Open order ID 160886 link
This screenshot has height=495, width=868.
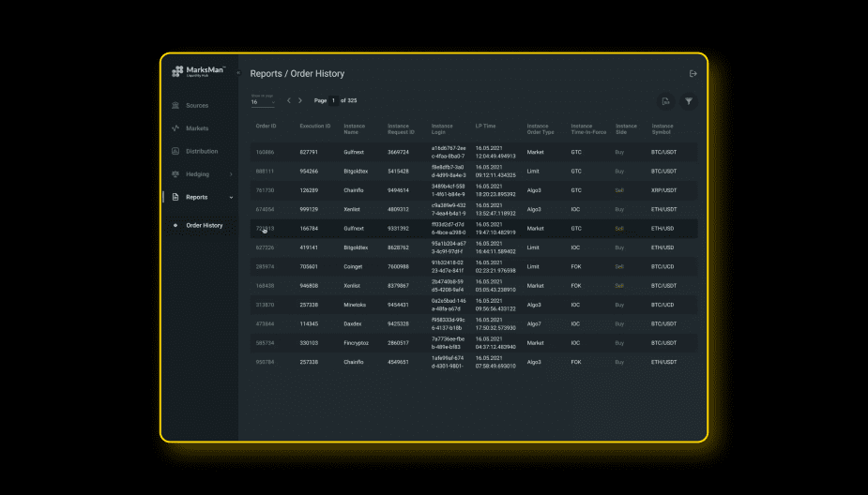click(265, 152)
